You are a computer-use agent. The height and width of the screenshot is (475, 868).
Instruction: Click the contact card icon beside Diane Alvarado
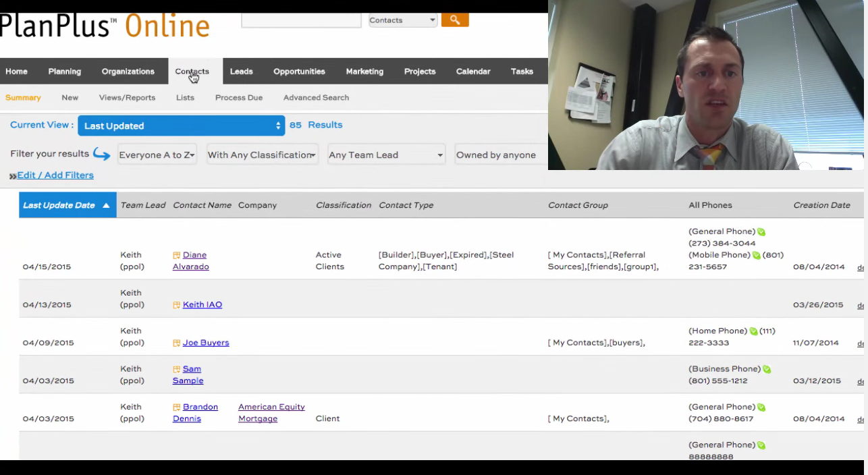pyautogui.click(x=177, y=256)
